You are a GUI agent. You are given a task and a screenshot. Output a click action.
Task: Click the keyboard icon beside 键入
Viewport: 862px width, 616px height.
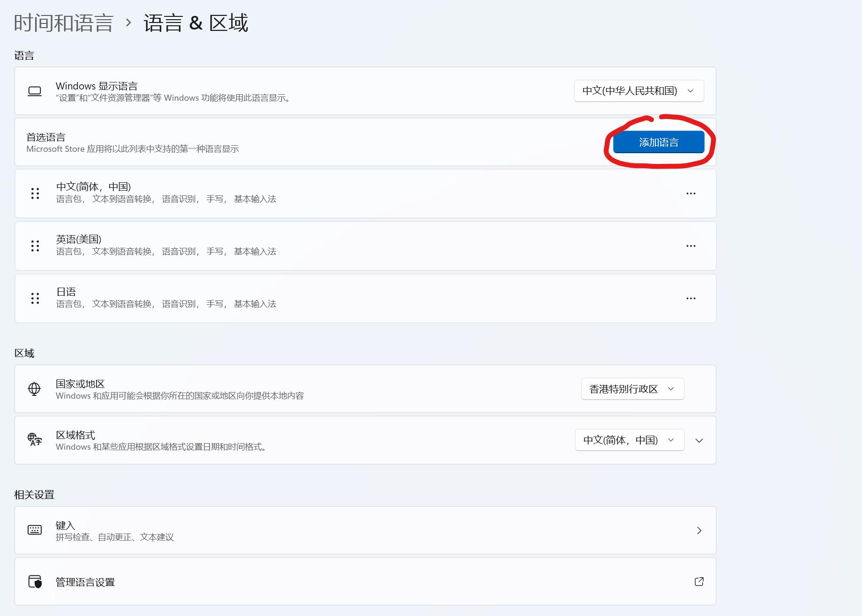(x=34, y=530)
